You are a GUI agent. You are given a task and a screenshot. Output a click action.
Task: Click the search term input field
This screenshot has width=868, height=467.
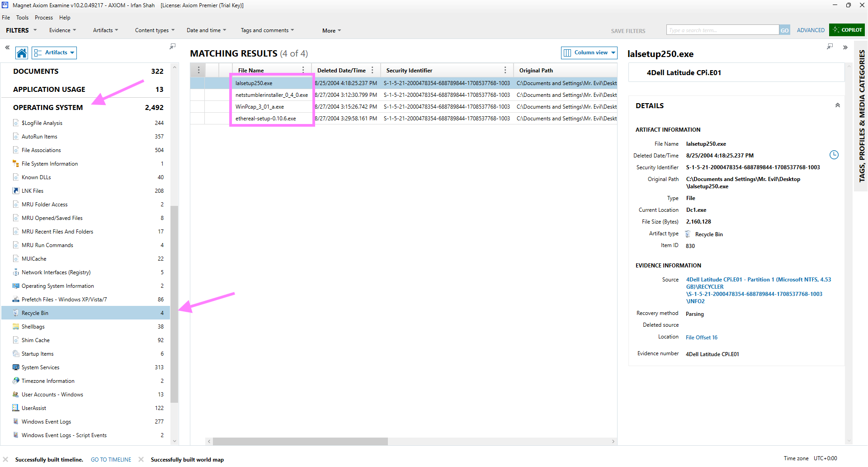coord(722,30)
